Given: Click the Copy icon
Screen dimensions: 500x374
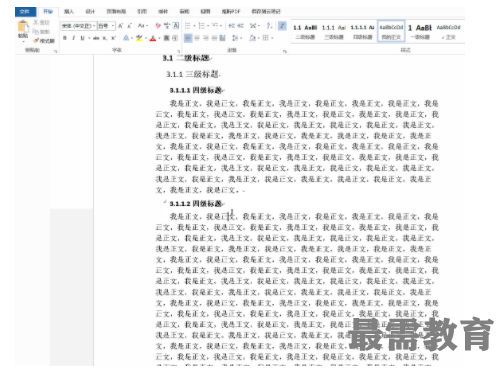Looking at the screenshot, I should tap(36, 31).
